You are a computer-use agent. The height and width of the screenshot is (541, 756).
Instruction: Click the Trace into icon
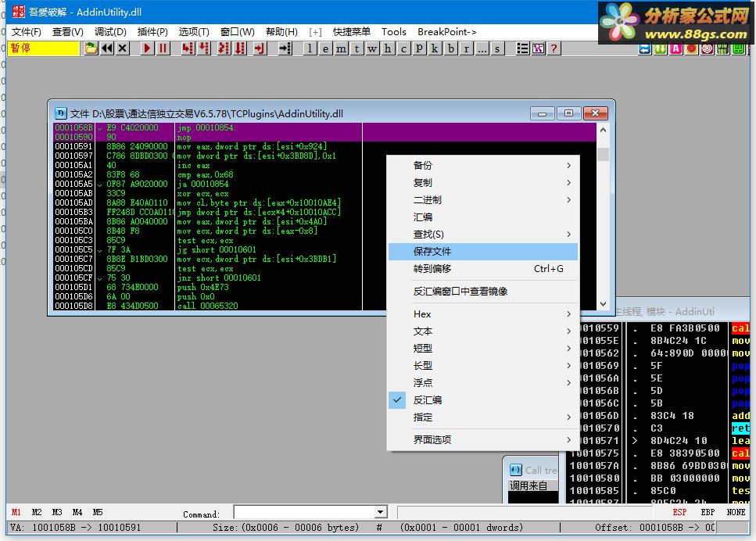click(x=224, y=48)
